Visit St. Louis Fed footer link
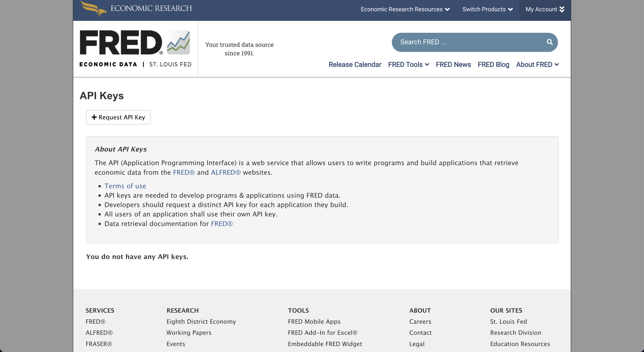Viewport: 644px width, 352px height. click(508, 322)
